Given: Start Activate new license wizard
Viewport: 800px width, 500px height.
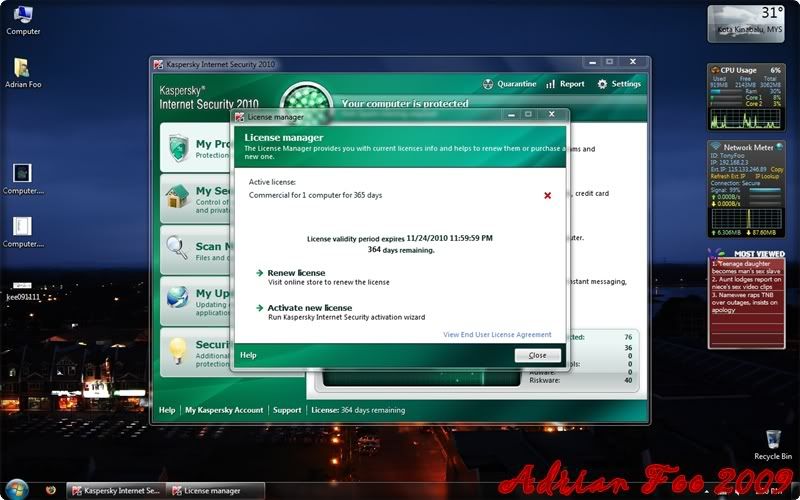Looking at the screenshot, I should pos(310,308).
